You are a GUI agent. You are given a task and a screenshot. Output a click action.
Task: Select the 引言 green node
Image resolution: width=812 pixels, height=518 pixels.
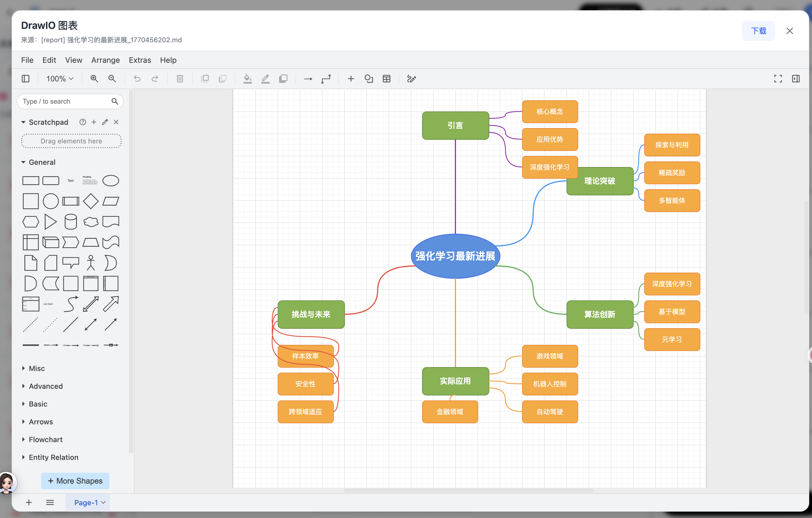(455, 125)
